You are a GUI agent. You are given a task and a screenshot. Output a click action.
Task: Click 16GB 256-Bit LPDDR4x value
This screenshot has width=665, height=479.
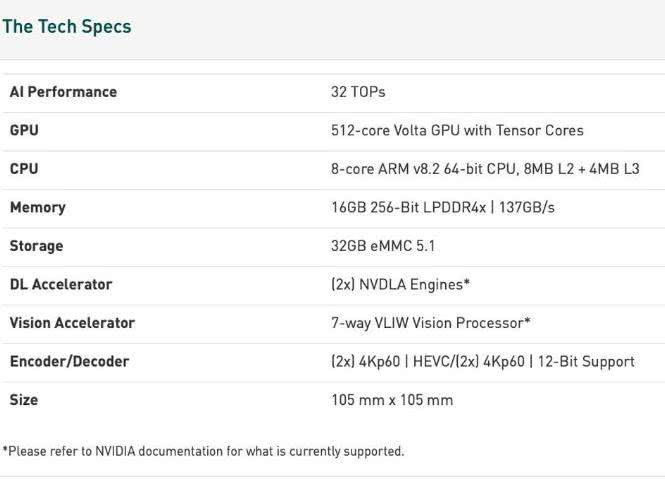[443, 207]
